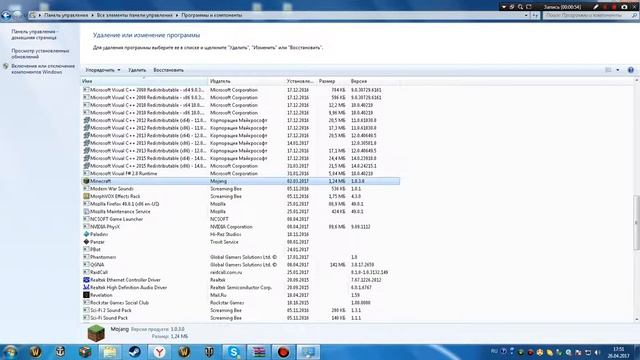Select the Minecraft row

(240, 181)
